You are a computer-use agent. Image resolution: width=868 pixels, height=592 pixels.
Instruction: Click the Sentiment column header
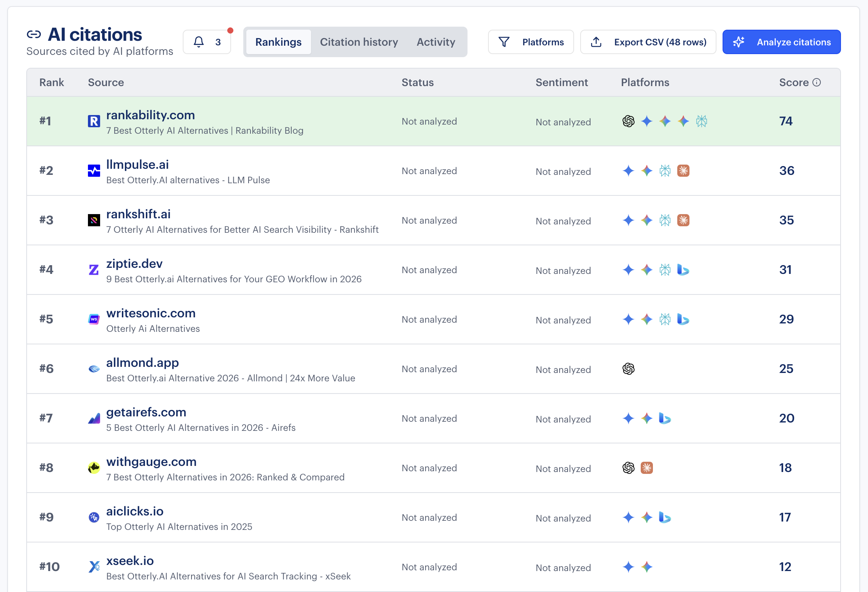(562, 82)
